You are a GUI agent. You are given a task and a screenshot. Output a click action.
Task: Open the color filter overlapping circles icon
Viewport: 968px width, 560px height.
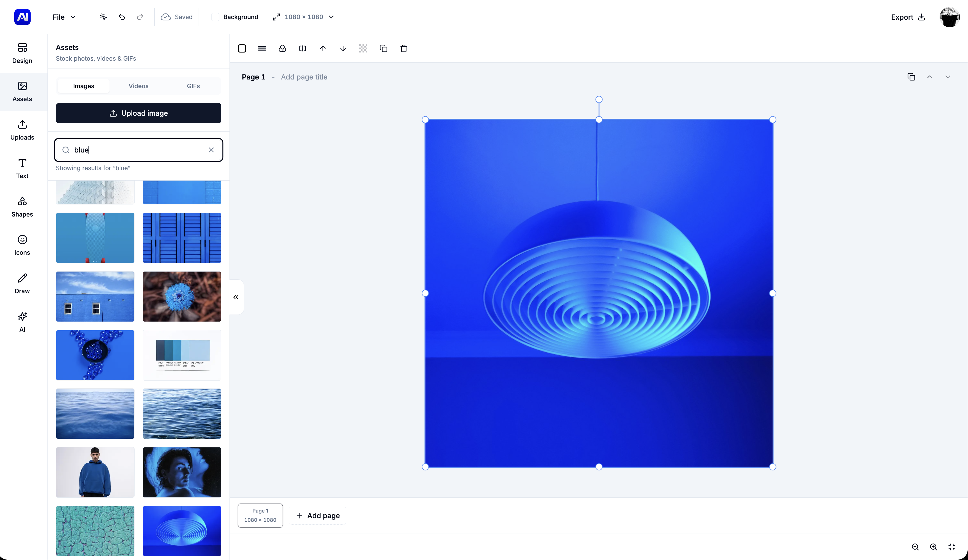(x=282, y=48)
